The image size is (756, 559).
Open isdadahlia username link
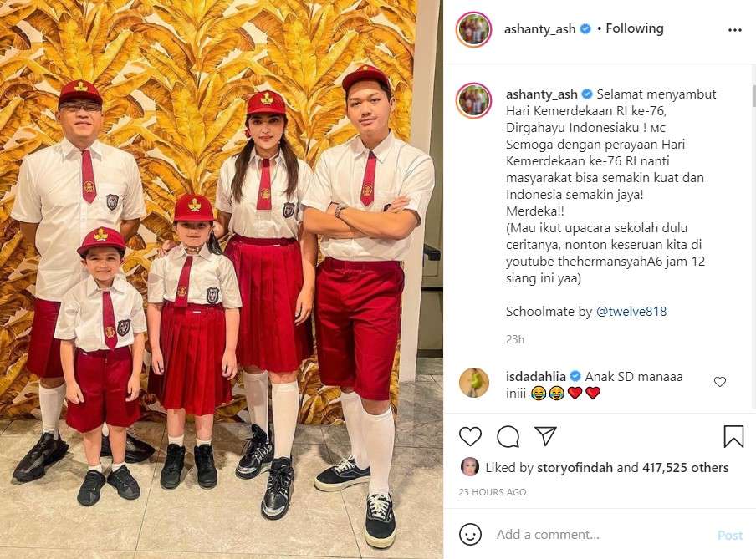536,376
